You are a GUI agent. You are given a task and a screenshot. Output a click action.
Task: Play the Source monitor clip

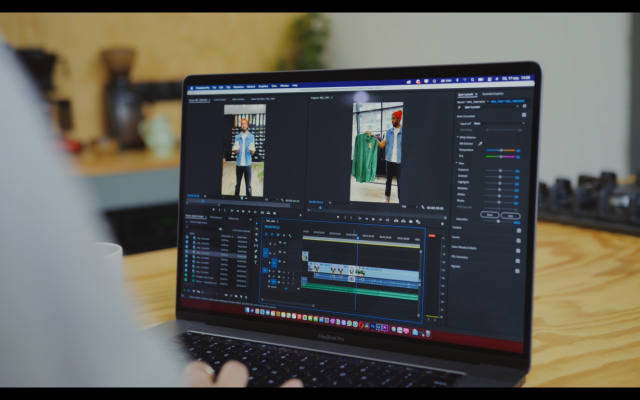click(243, 211)
